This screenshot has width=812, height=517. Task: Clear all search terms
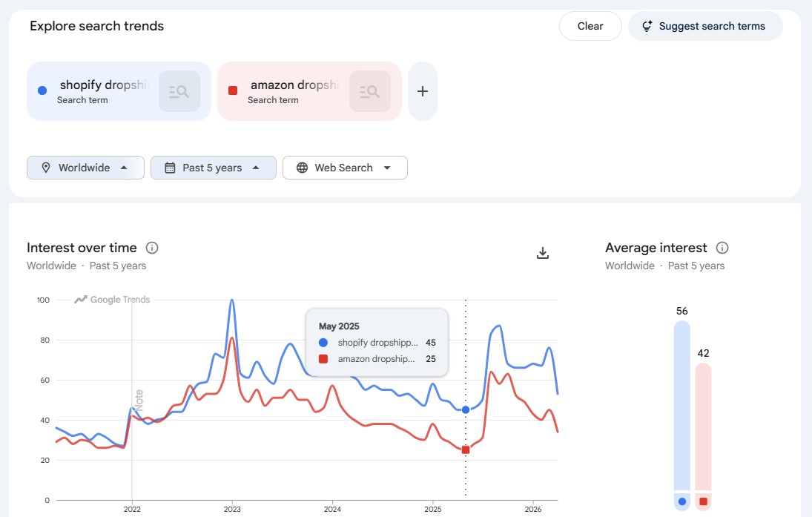point(590,26)
